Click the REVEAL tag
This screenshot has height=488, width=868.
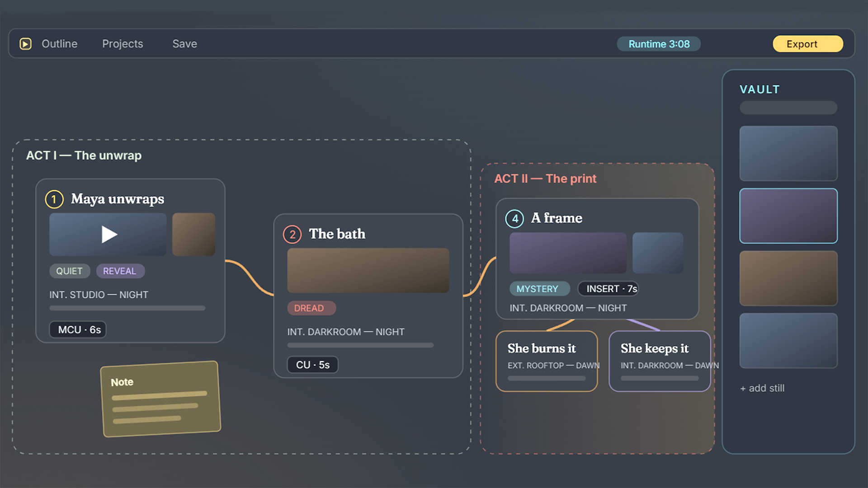(x=120, y=271)
